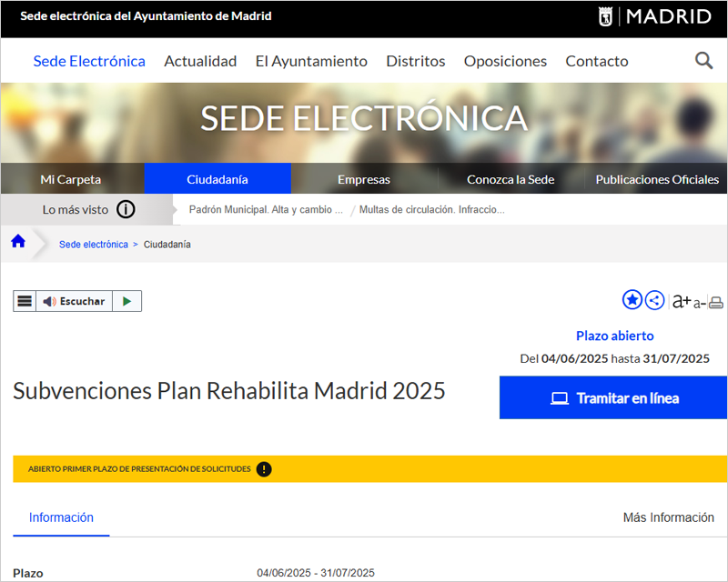Share this page via share icon
Screen dimensions: 728x582
(x=654, y=301)
